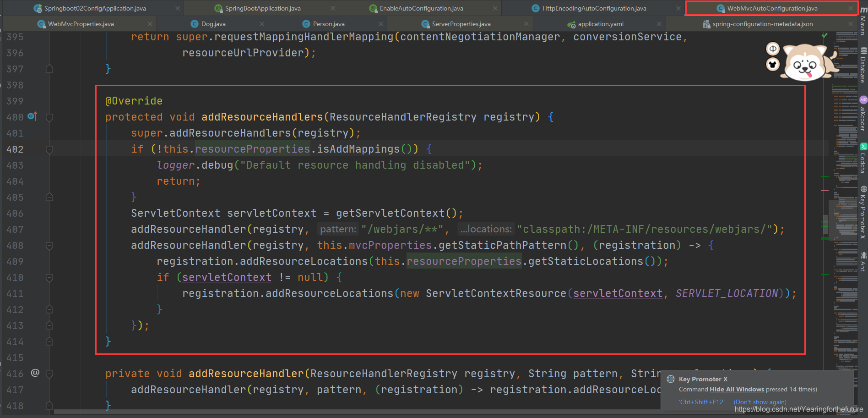Collapse the addResourceHandler method at line 416
The height and width of the screenshot is (418, 868).
click(x=49, y=374)
